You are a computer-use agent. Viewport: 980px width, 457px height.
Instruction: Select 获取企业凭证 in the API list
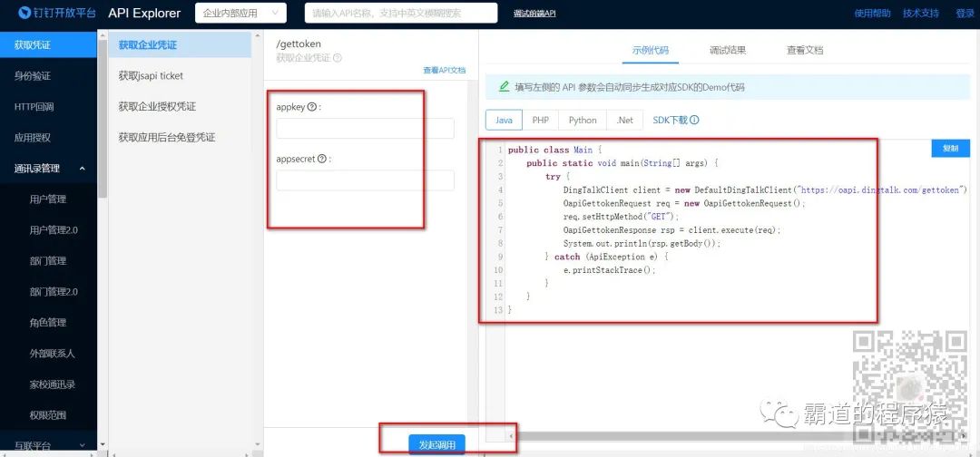[x=180, y=45]
